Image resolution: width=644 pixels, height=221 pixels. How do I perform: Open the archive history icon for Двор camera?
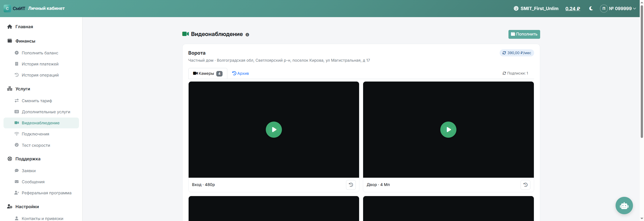(525, 185)
